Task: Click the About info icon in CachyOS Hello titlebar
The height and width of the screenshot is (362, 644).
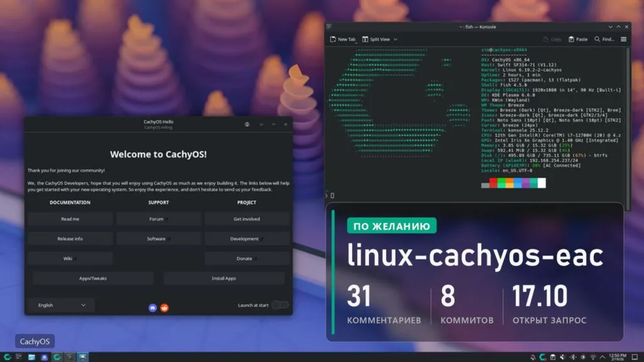Action: 247,124
